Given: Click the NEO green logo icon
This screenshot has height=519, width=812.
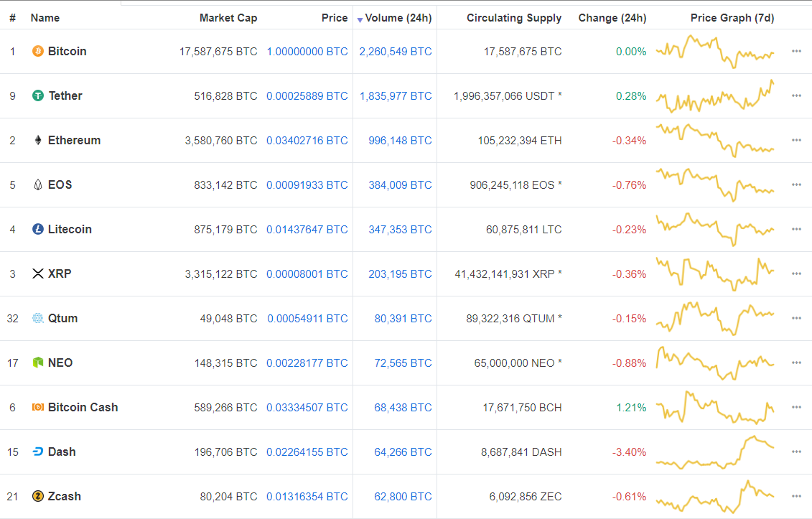Looking at the screenshot, I should pos(38,363).
